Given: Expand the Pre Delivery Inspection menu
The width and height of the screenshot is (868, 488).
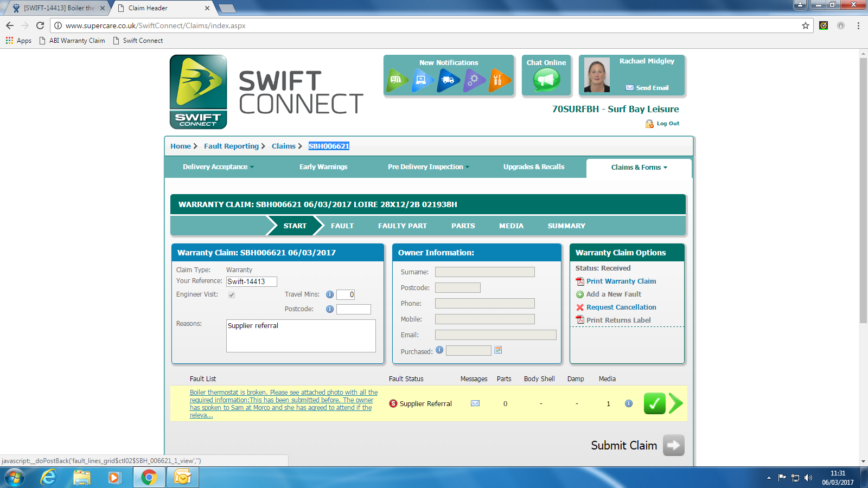Looking at the screenshot, I should click(429, 167).
